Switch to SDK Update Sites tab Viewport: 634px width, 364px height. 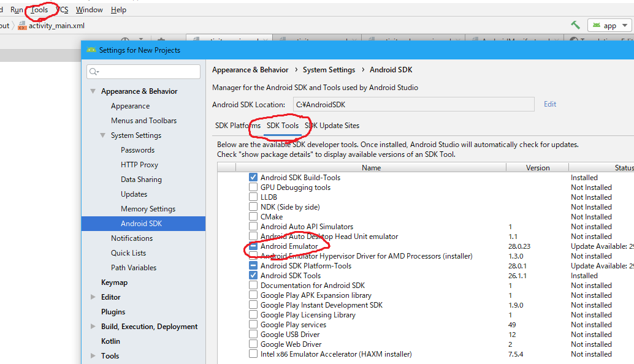332,126
